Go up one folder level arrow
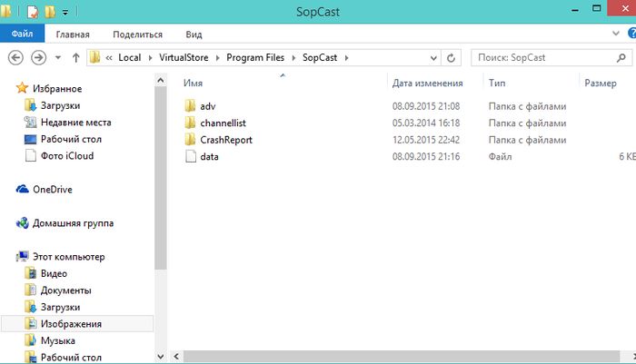 tap(75, 57)
